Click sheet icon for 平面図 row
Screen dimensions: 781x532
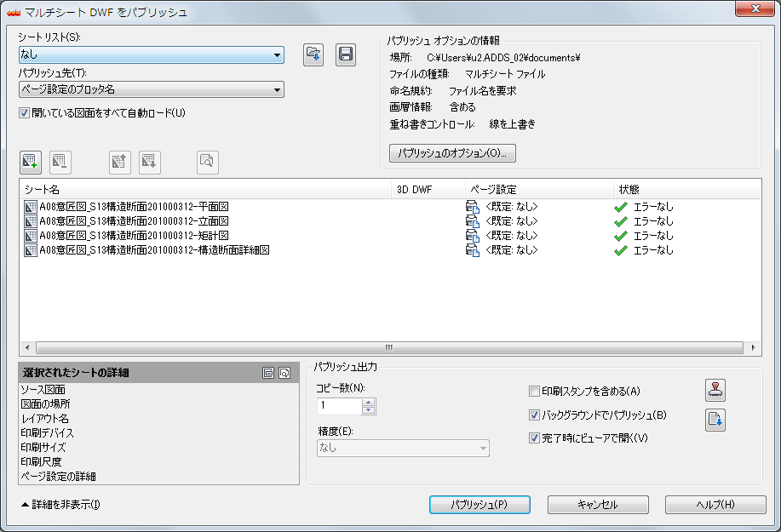tap(31, 207)
